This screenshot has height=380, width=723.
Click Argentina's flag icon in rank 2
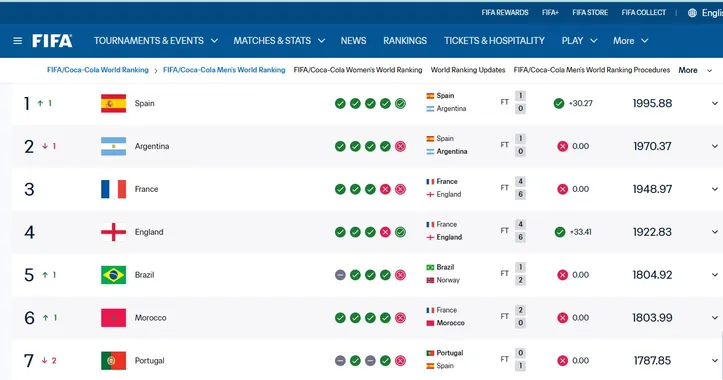pyautogui.click(x=113, y=146)
